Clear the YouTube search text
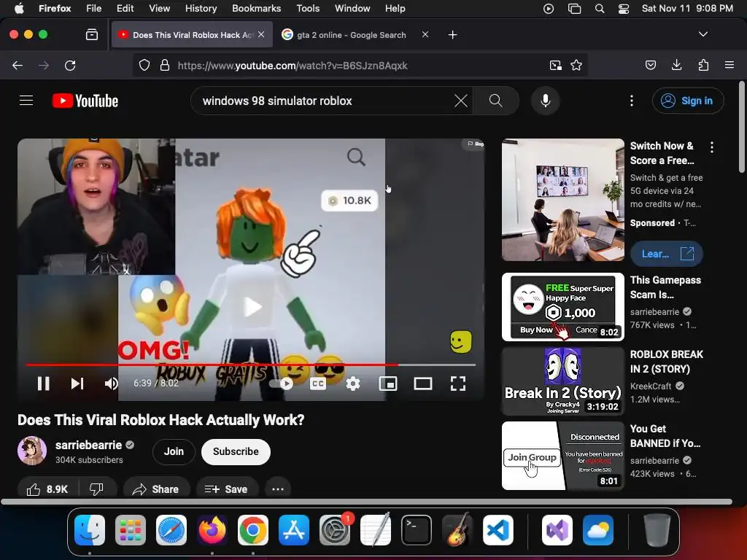Viewport: 747px width, 560px height. (x=461, y=101)
